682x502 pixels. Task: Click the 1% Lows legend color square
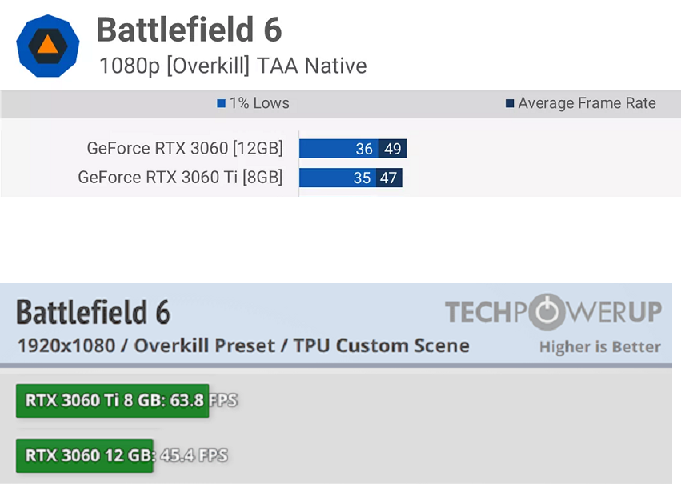click(x=221, y=104)
